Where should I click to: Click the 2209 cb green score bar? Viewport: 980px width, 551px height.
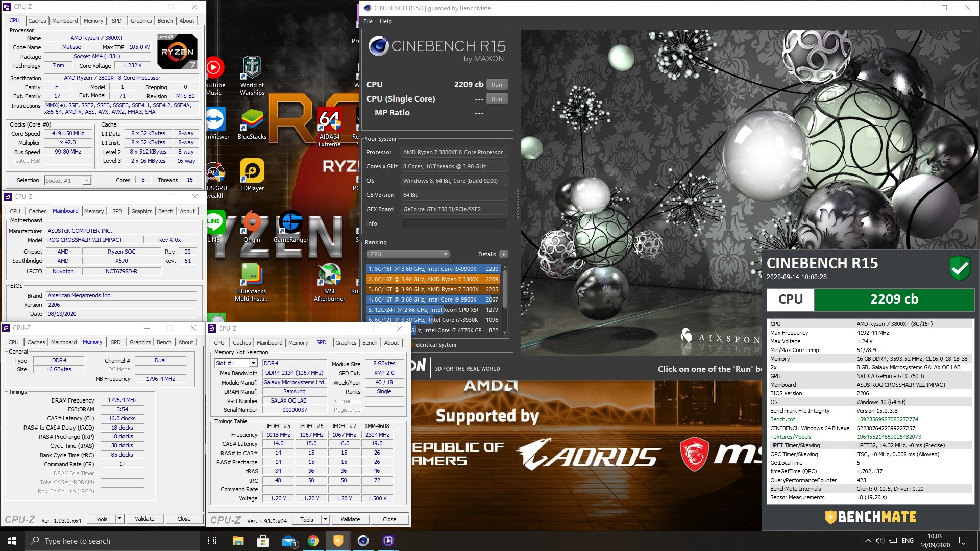[894, 299]
